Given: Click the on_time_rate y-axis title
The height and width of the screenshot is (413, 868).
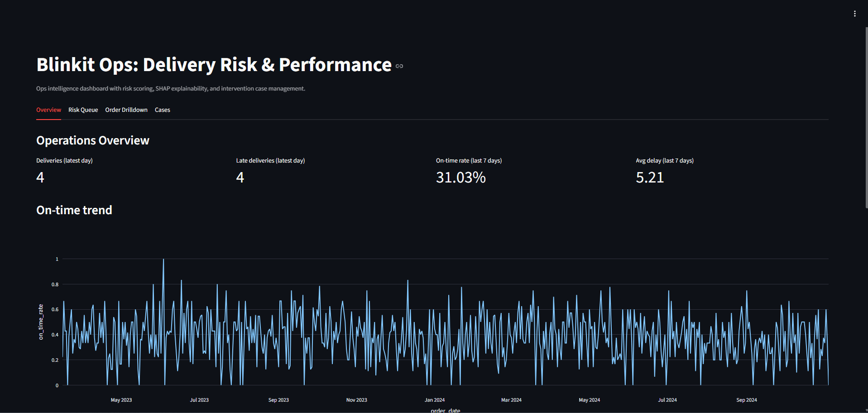Looking at the screenshot, I should click(41, 322).
